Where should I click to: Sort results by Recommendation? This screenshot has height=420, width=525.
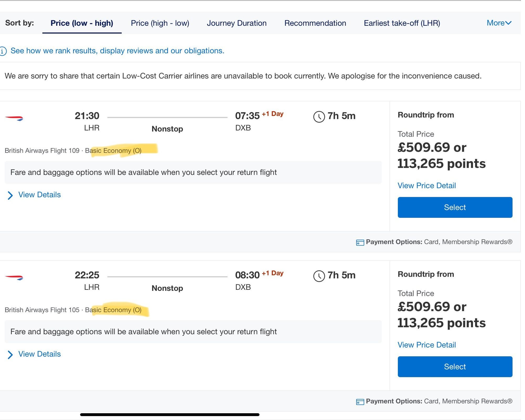click(315, 23)
